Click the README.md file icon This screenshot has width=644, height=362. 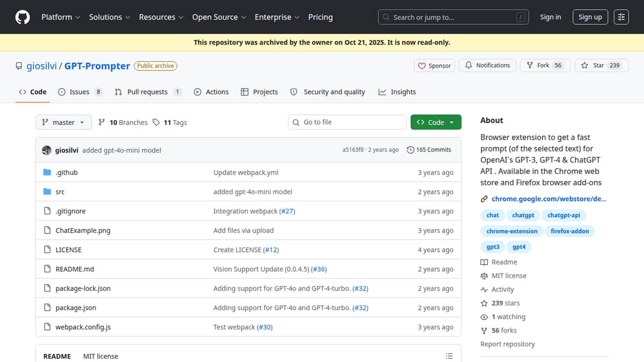(x=47, y=269)
